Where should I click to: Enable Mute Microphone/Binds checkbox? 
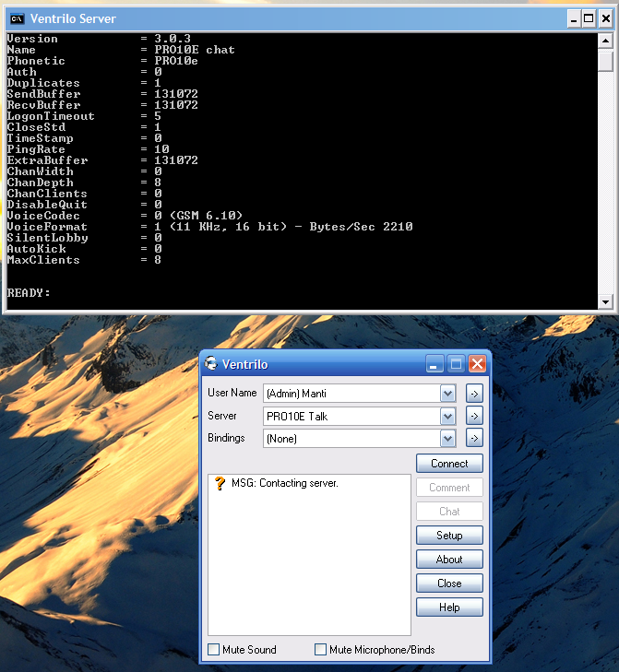[x=320, y=649]
